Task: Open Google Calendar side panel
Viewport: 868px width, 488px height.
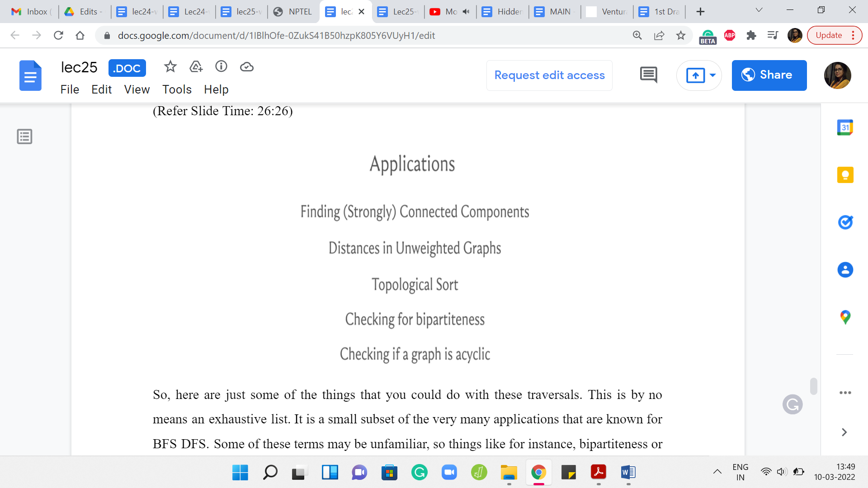Action: [844, 128]
